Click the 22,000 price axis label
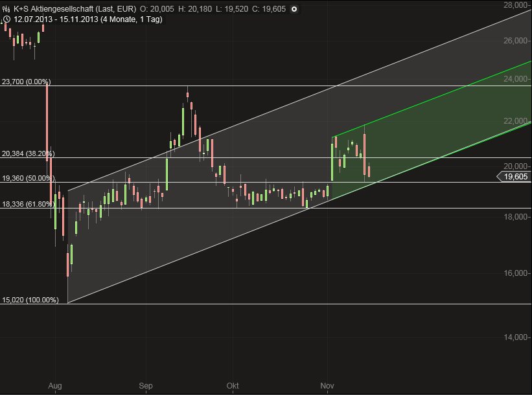 click(516, 121)
